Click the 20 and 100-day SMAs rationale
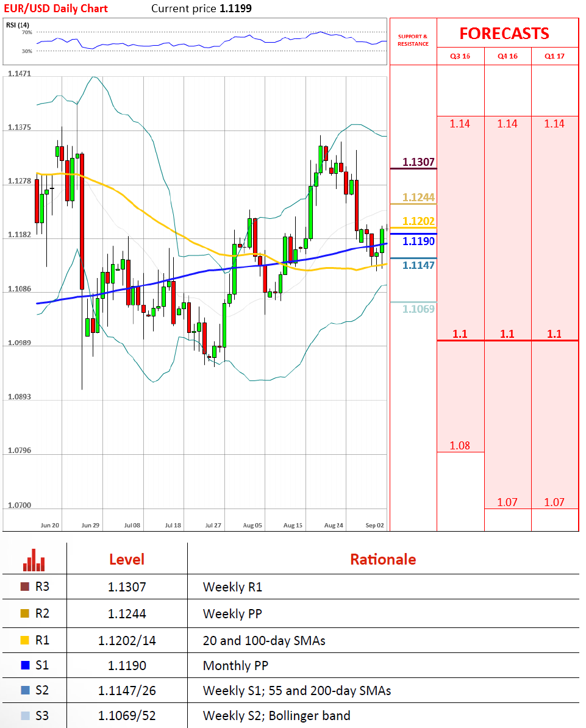 coord(264,641)
